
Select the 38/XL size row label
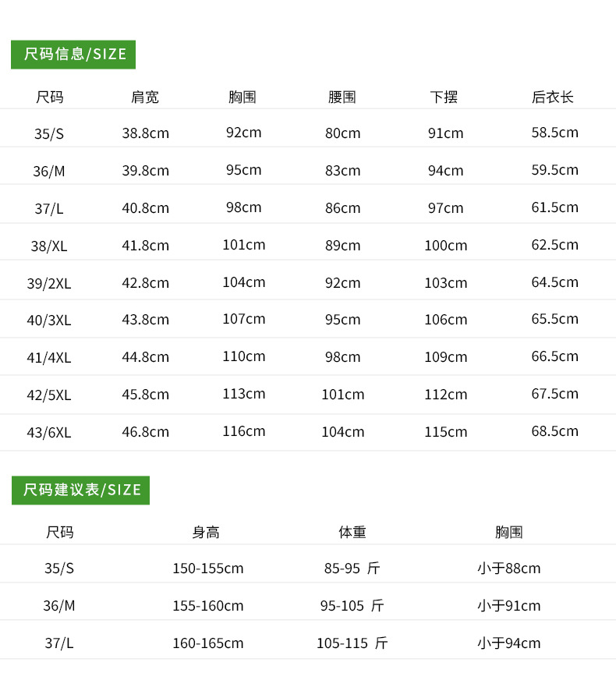coord(49,246)
